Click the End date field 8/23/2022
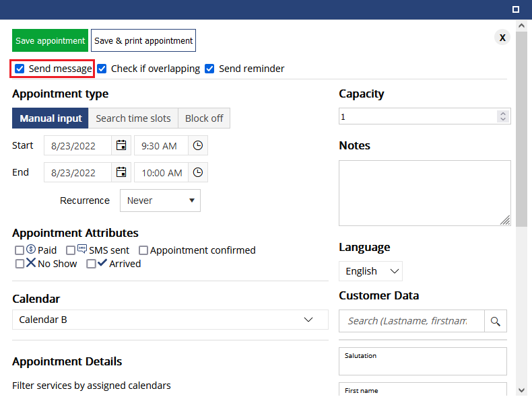Viewport: 532px width, 399px height. pyautogui.click(x=77, y=172)
